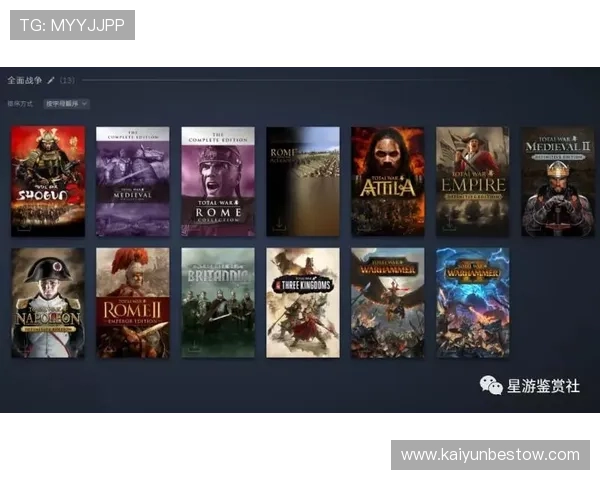The width and height of the screenshot is (600, 480).
Task: Select first Total War Warhammer cover
Action: (387, 303)
